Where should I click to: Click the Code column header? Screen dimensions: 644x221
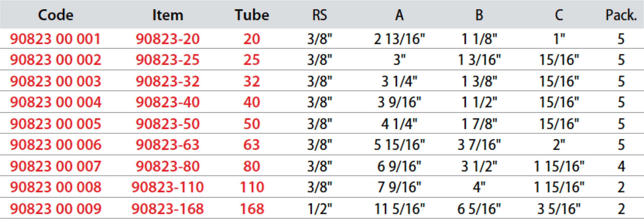coord(56,15)
